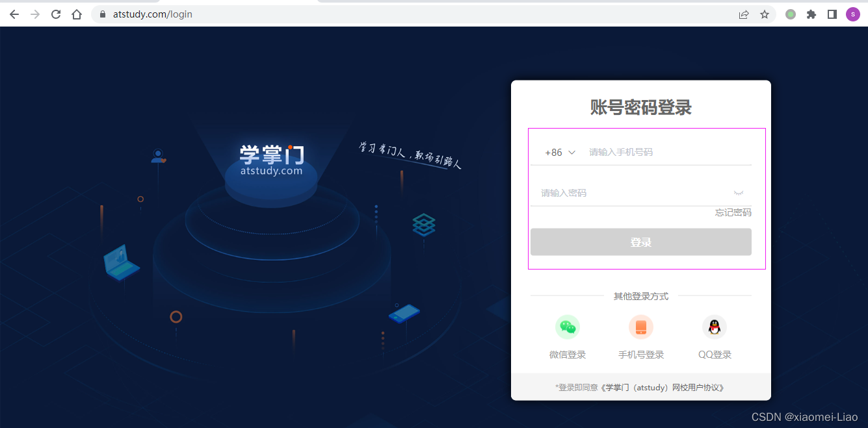Viewport: 868px width, 428px height.
Task: Toggle the browser side panel icon
Action: coord(832,14)
